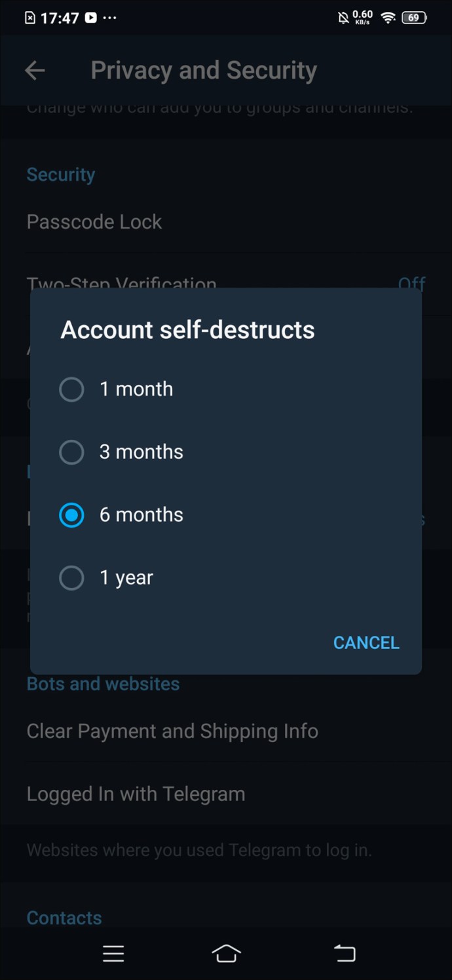
Task: Choose the '1 year' option label
Action: pos(126,578)
